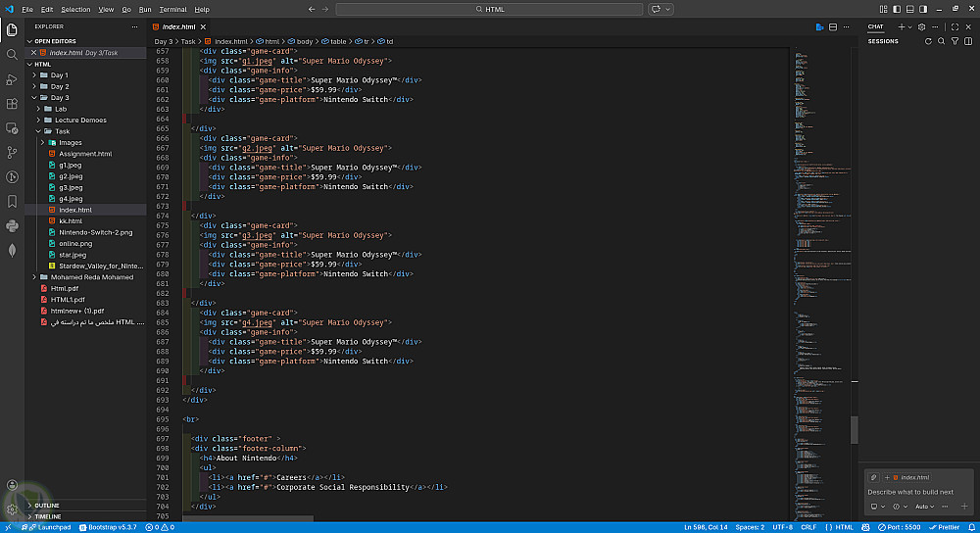The image size is (980, 533).
Task: Click errors and warnings count in status bar
Action: [160, 527]
